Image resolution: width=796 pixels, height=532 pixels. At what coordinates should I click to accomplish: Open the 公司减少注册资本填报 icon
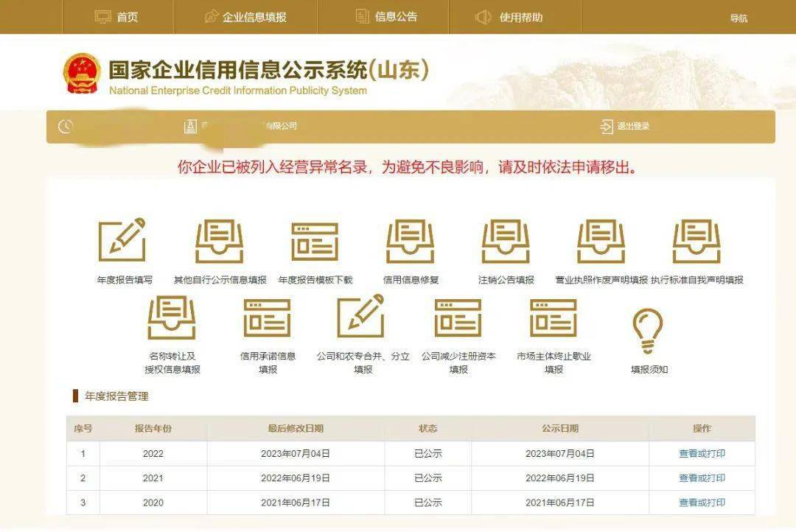[x=457, y=317]
